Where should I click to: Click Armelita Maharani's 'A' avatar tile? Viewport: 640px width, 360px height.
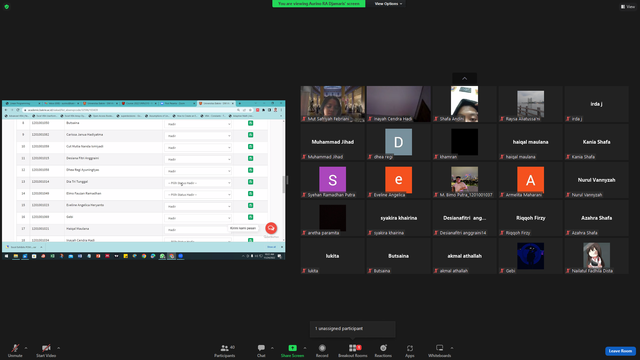click(531, 180)
